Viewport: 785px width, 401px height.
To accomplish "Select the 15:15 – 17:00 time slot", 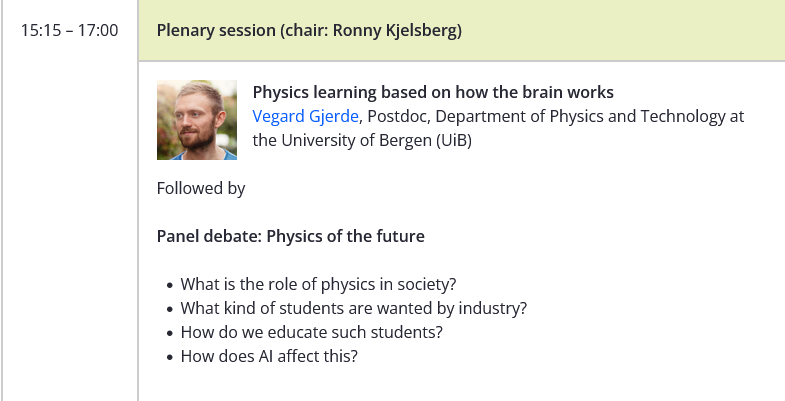I will pyautogui.click(x=69, y=31).
